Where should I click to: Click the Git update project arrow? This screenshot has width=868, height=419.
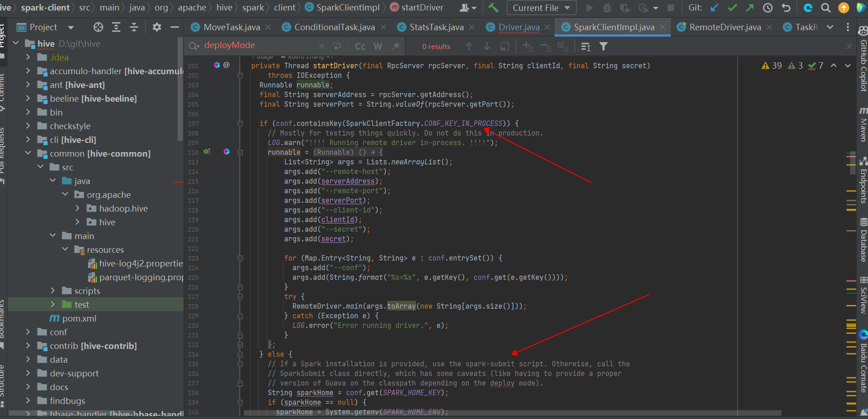pyautogui.click(x=714, y=8)
